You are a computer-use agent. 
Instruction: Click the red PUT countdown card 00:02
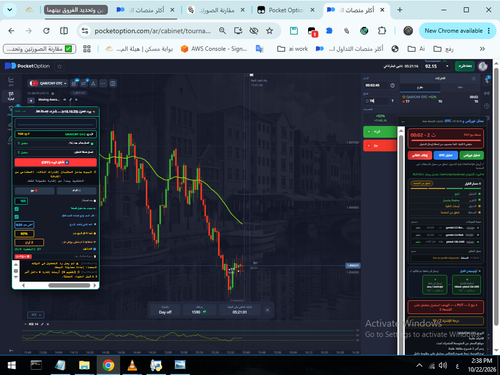446,138
